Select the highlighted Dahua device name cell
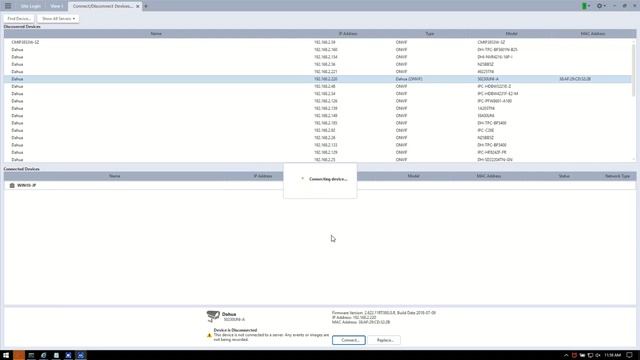The image size is (640, 360). 17,79
